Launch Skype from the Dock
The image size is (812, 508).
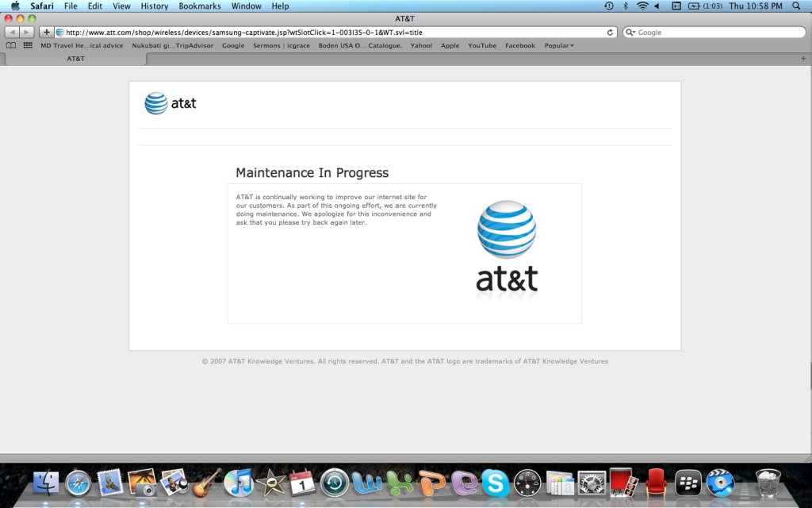[496, 483]
